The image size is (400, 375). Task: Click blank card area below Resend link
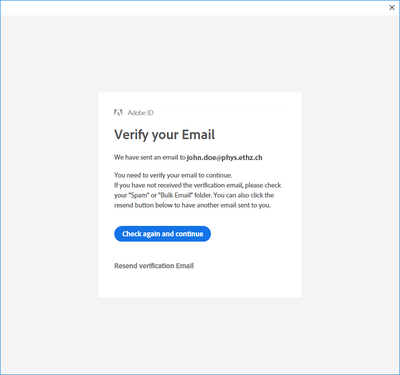coord(200,284)
